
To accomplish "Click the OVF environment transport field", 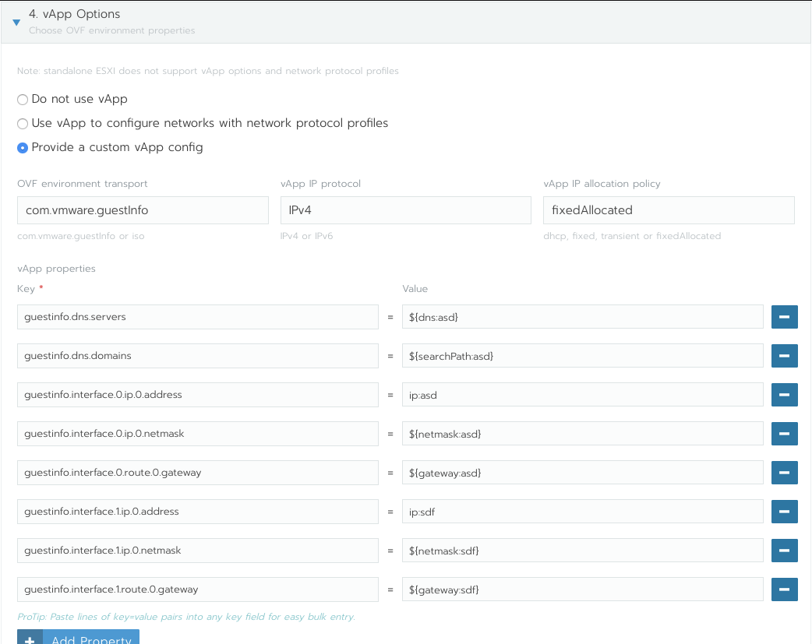I will click(143, 210).
